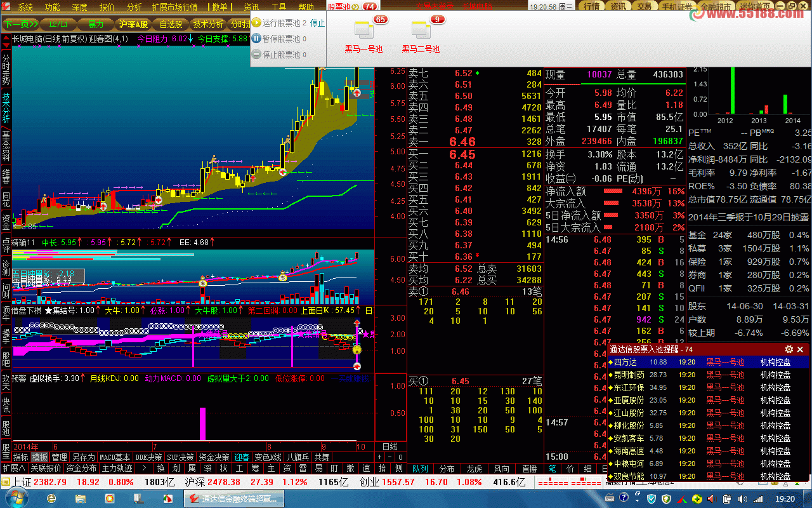Click the L2/L1 toggle button

tap(58, 24)
